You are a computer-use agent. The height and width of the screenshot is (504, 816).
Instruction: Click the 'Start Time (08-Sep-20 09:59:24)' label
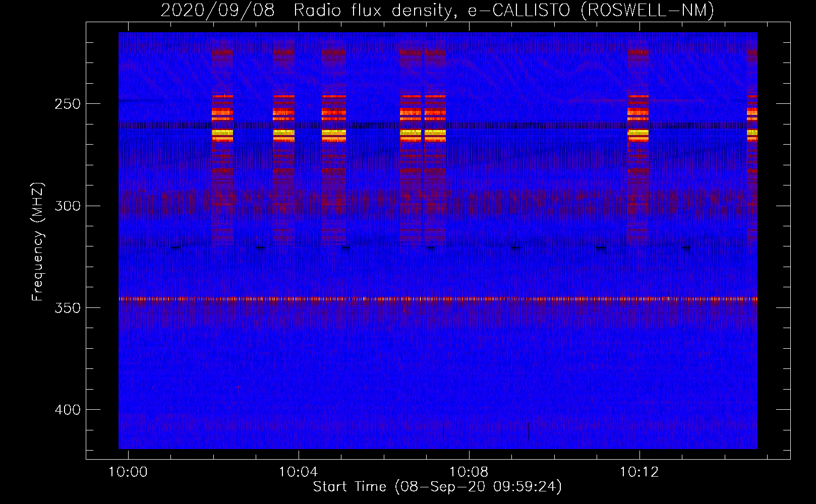pyautogui.click(x=437, y=487)
